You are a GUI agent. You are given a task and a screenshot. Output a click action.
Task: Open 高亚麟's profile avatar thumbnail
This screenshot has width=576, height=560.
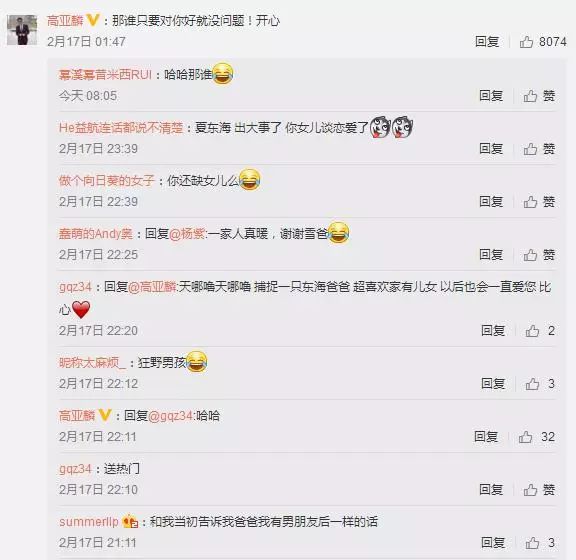22,30
